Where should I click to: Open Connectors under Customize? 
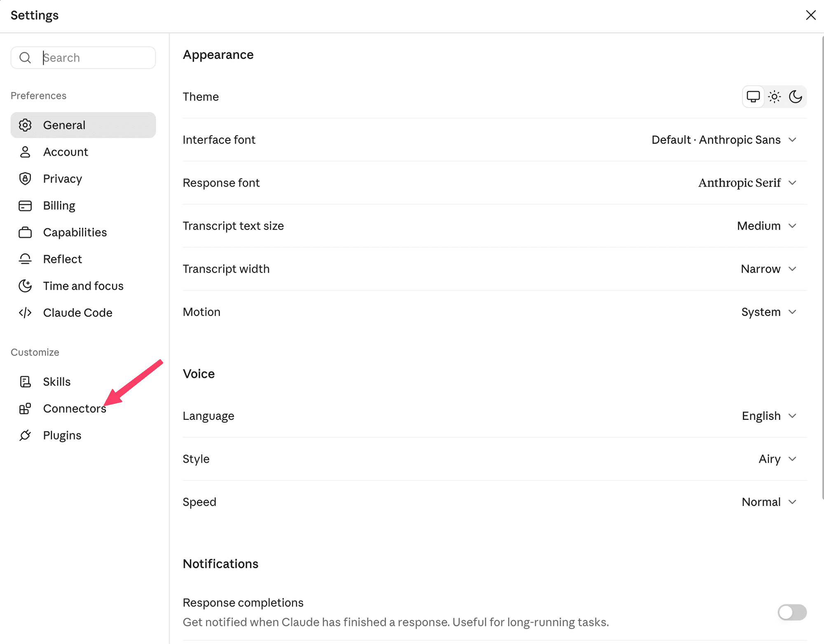(83, 409)
